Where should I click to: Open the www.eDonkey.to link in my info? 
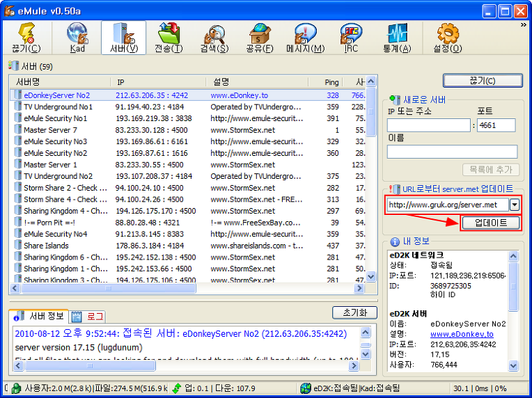point(462,334)
